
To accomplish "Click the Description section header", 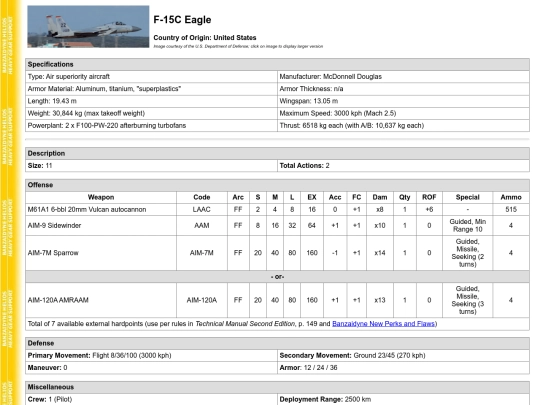I will (x=277, y=153).
